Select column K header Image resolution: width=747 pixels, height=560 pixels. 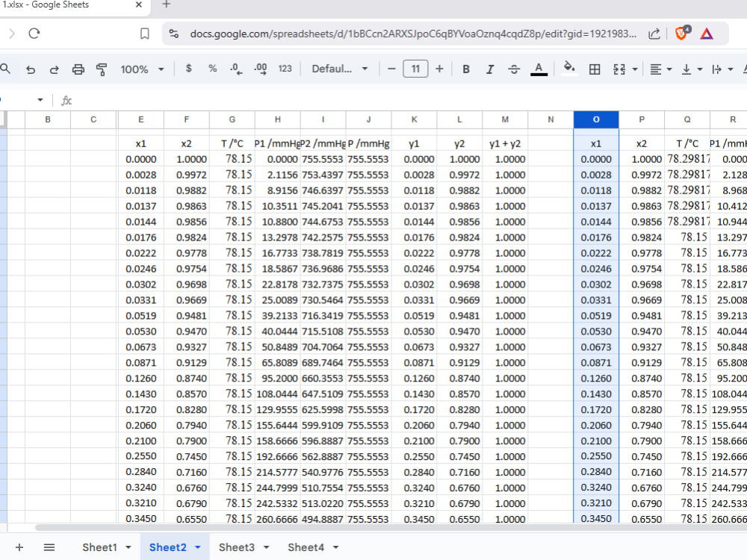(414, 119)
